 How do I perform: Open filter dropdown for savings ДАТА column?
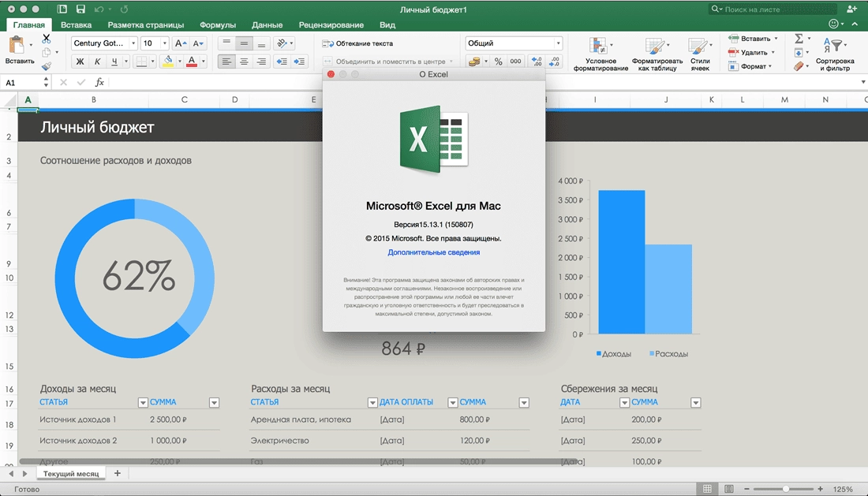[624, 402]
